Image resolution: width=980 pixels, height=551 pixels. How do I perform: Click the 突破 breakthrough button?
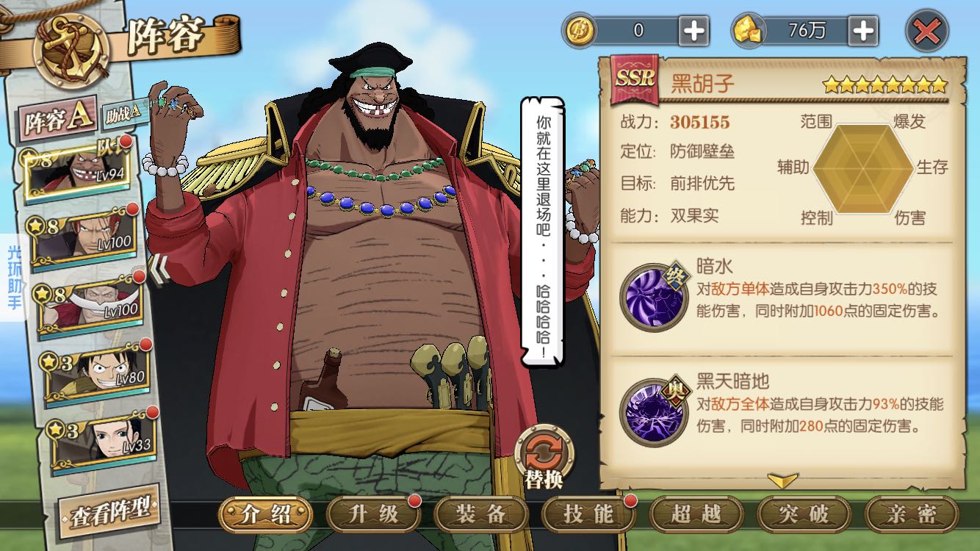804,514
